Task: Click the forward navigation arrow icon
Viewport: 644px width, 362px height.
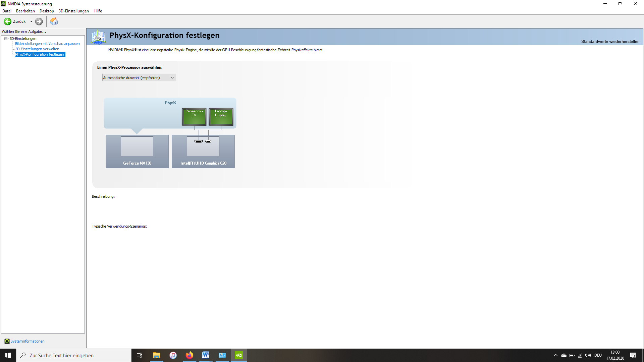Action: [39, 21]
